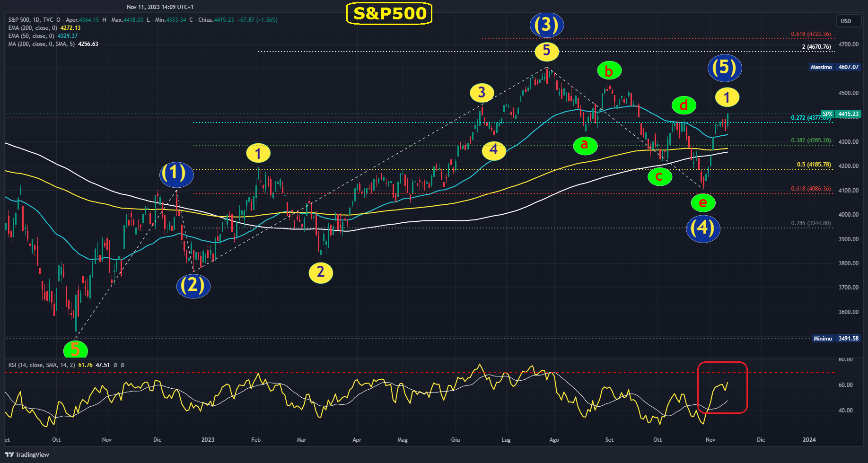Image resolution: width=868 pixels, height=463 pixels.
Task: Select the blue (4) wave label
Action: 703,229
